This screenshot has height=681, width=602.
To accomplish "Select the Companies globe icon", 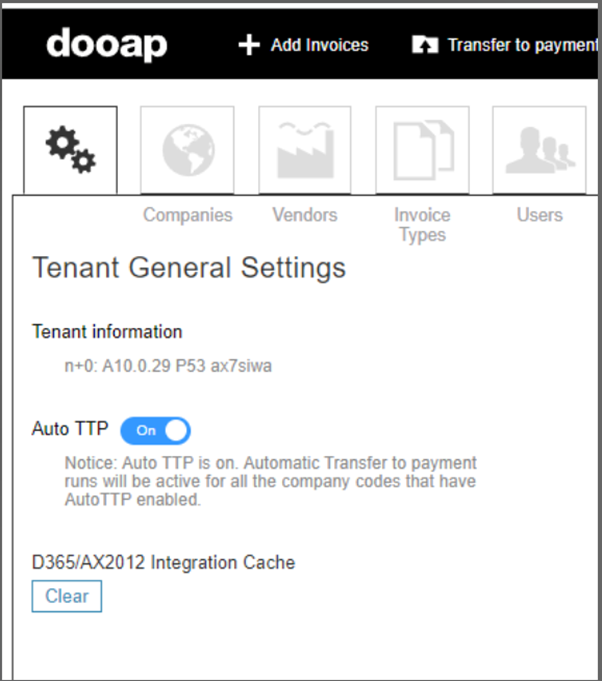I will [187, 150].
